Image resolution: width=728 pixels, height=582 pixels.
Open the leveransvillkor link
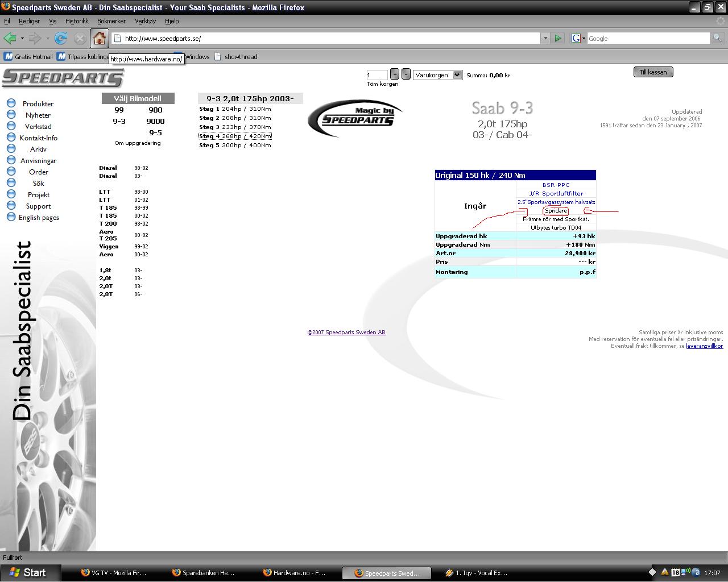[704, 346]
